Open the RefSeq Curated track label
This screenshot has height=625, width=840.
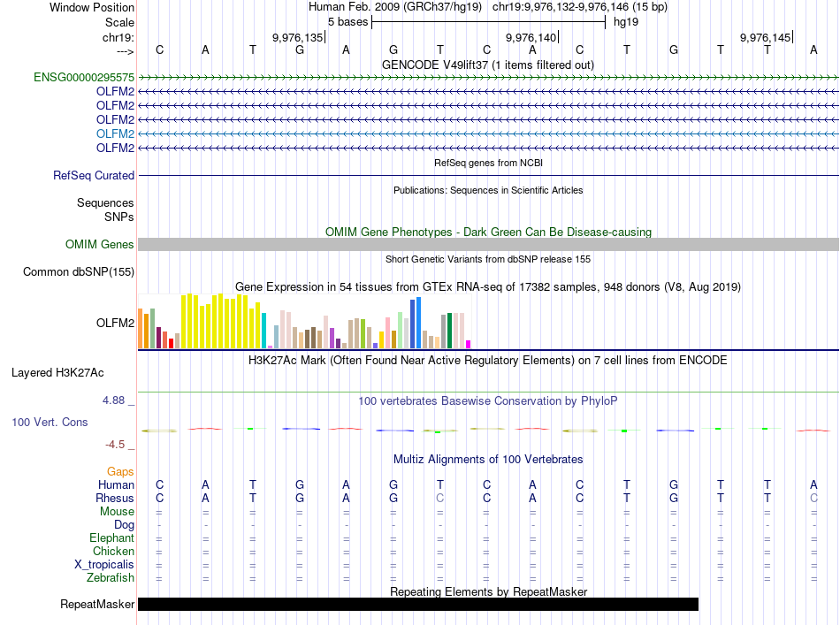(94, 176)
